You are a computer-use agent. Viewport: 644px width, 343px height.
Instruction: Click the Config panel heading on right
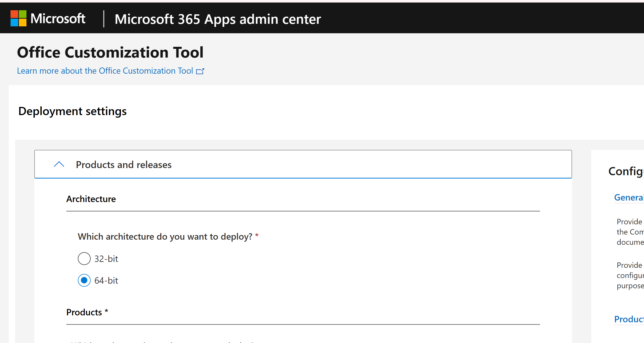coord(626,171)
